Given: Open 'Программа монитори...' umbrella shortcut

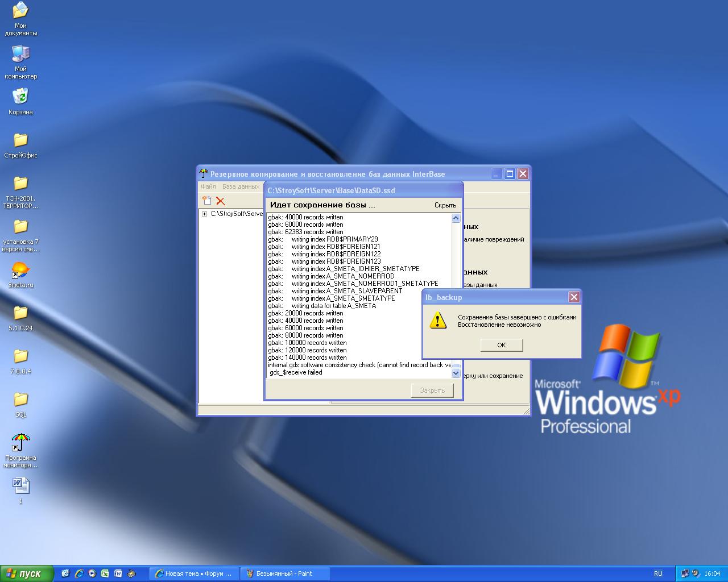Looking at the screenshot, I should tap(20, 451).
